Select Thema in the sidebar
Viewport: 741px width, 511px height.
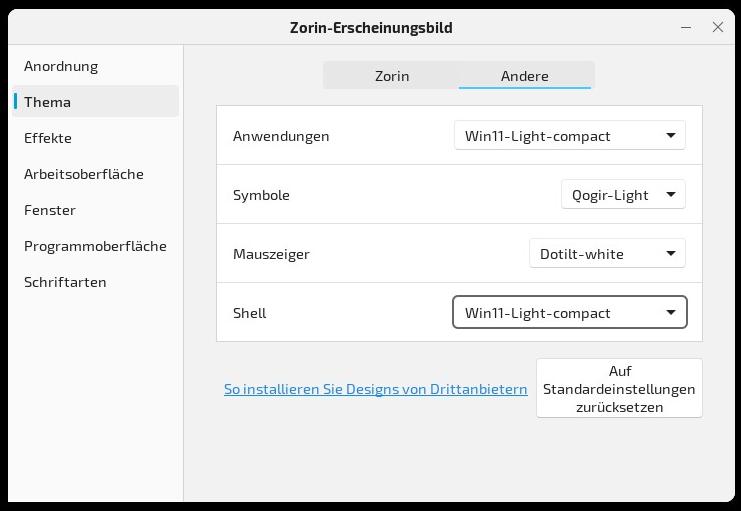click(48, 102)
